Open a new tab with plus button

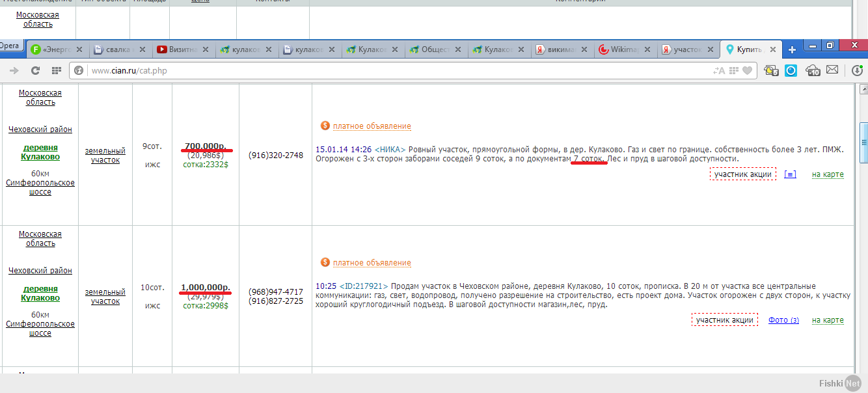click(792, 49)
